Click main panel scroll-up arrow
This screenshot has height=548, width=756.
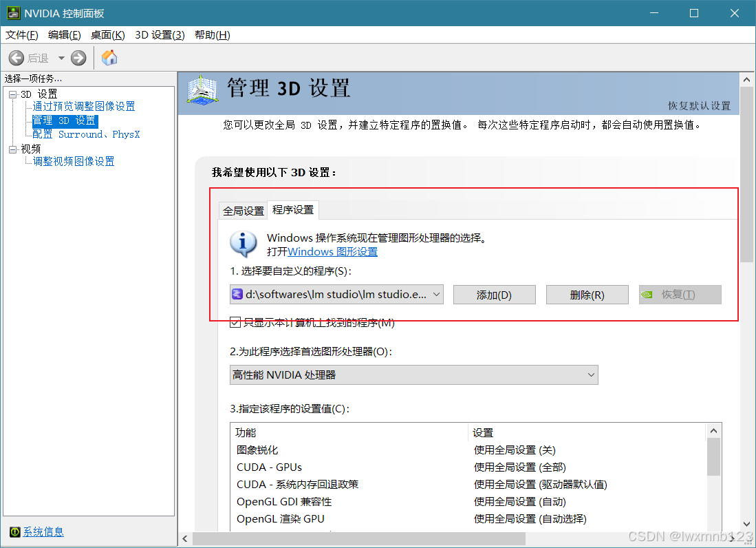(x=746, y=80)
